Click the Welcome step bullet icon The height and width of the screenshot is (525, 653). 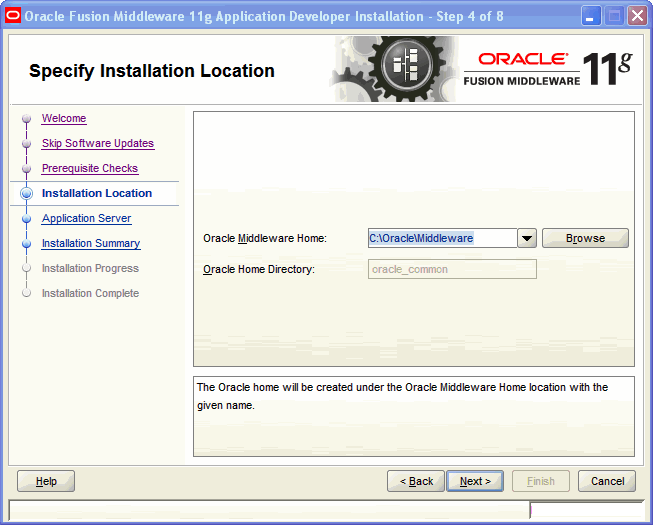pyautogui.click(x=27, y=119)
